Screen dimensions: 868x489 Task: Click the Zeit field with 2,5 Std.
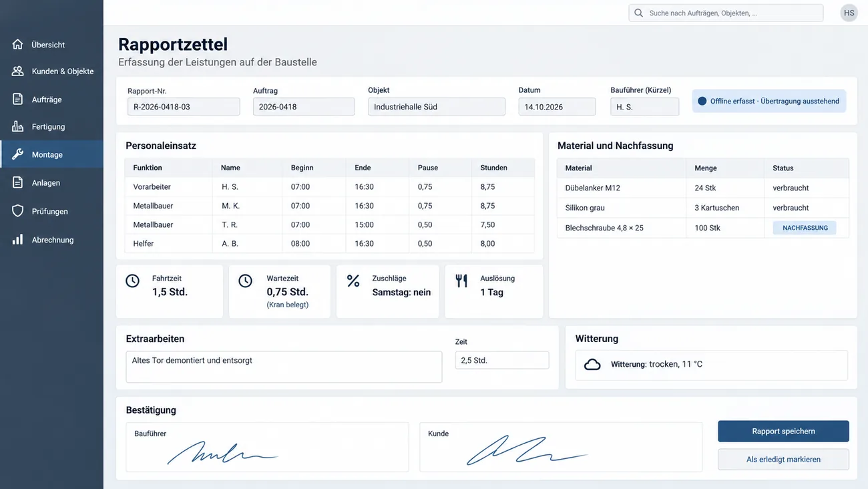502,360
